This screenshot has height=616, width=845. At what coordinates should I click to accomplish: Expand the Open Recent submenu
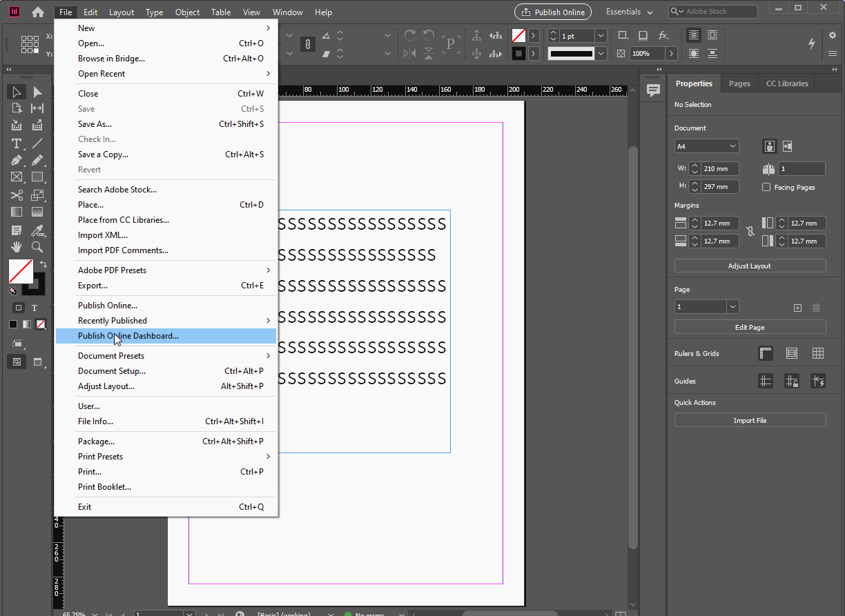click(166, 74)
